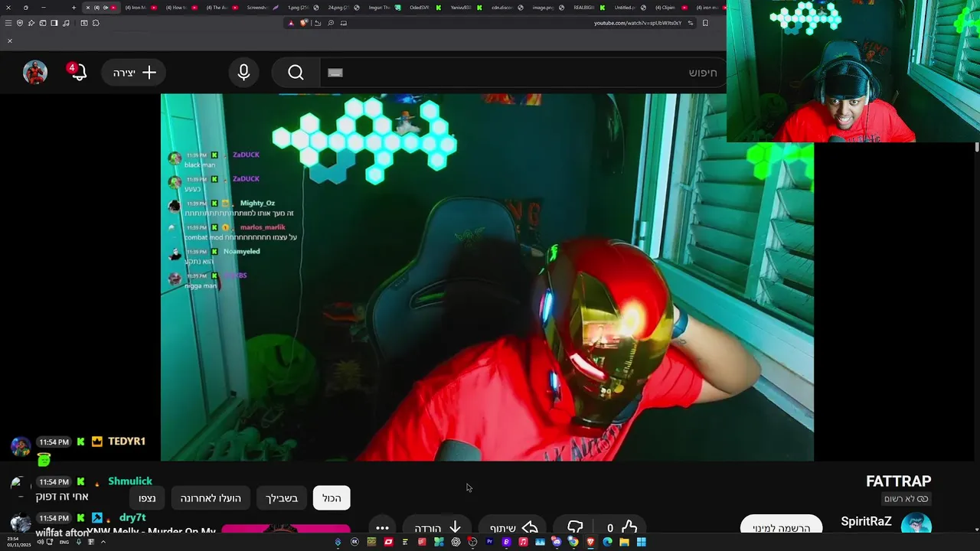980x551 pixels.
Task: Open ChatGPT from the taskbar
Action: click(x=456, y=542)
